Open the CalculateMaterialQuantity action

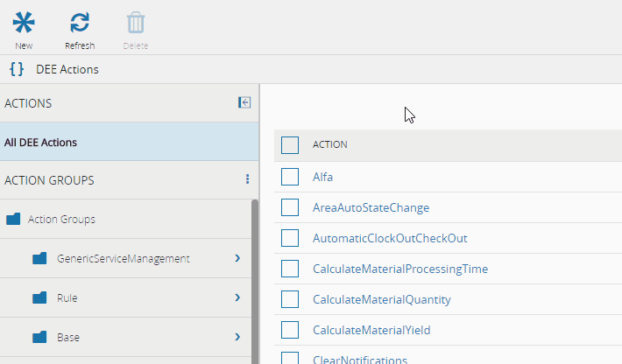coord(382,299)
